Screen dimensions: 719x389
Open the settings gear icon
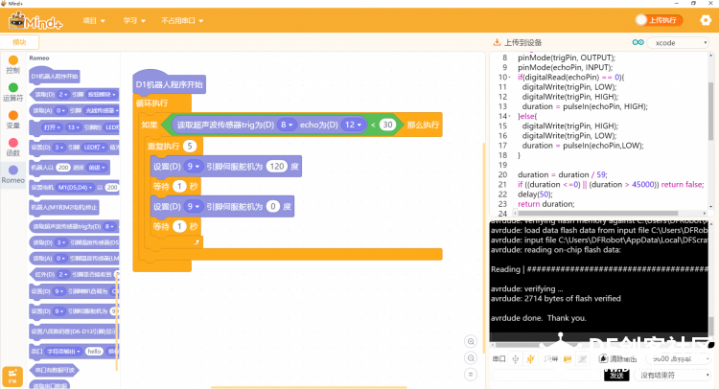click(705, 20)
